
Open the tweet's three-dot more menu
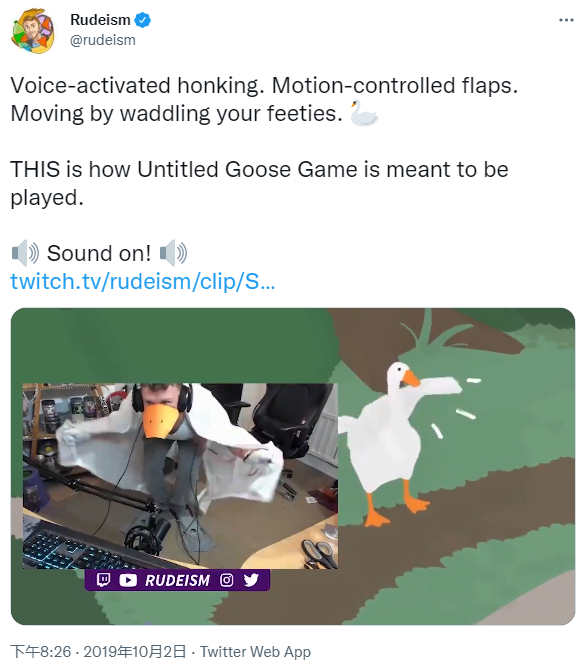(x=566, y=20)
